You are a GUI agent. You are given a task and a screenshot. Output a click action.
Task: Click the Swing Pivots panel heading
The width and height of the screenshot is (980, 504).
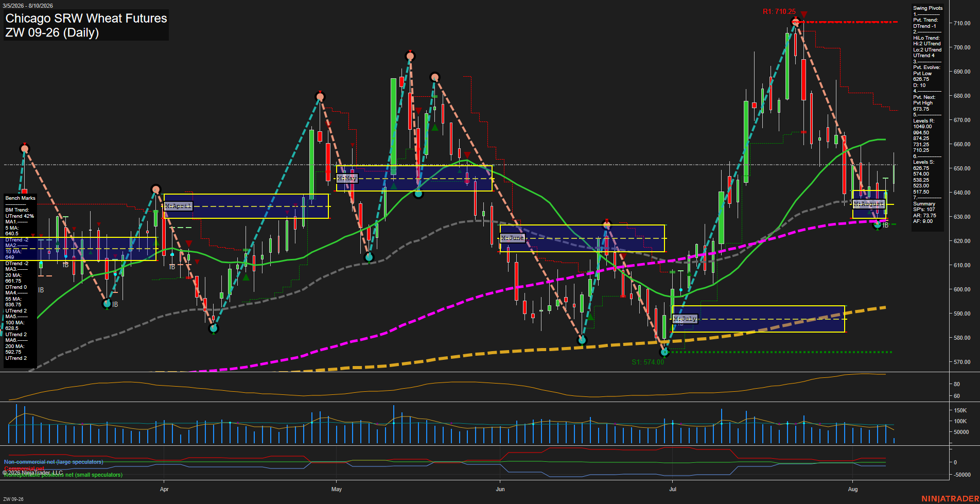point(928,8)
